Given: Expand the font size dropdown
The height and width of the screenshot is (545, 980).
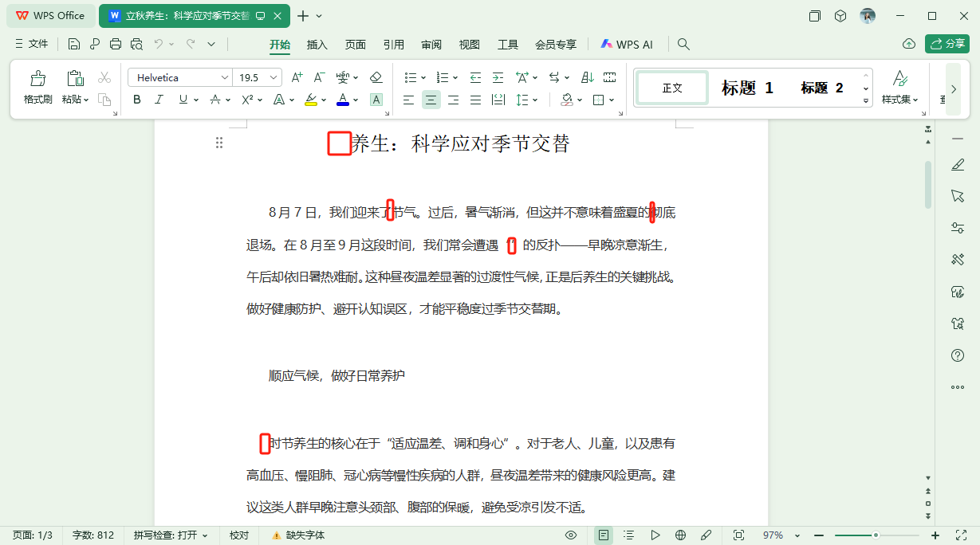Looking at the screenshot, I should coord(272,76).
